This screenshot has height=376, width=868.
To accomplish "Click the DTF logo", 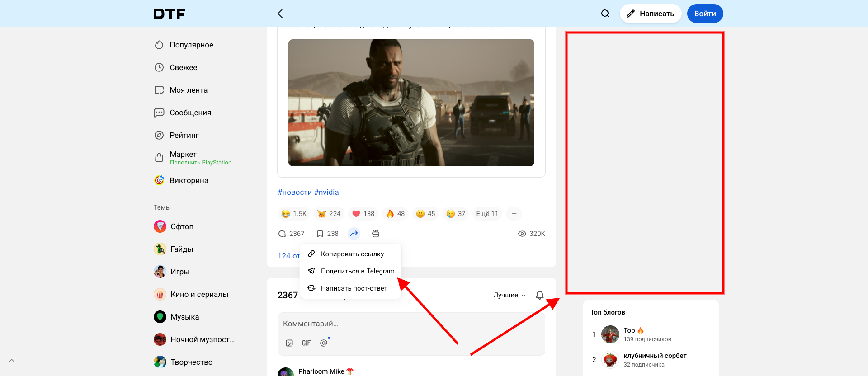I will click(170, 14).
